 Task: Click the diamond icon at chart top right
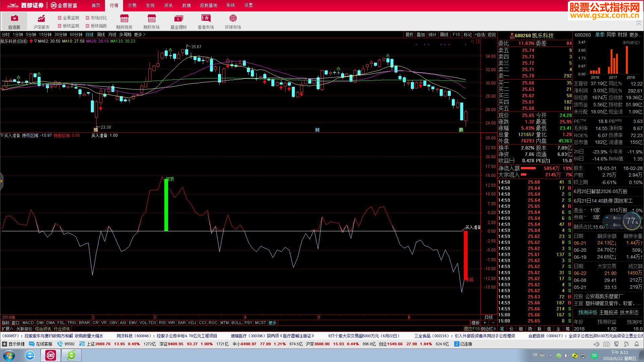point(472,41)
